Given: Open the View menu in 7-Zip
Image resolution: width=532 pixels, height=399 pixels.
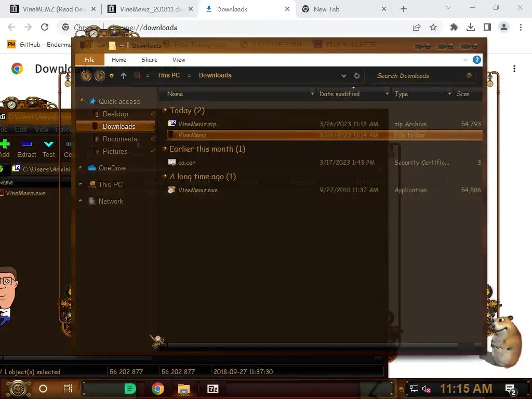Looking at the screenshot, I should (42, 129).
